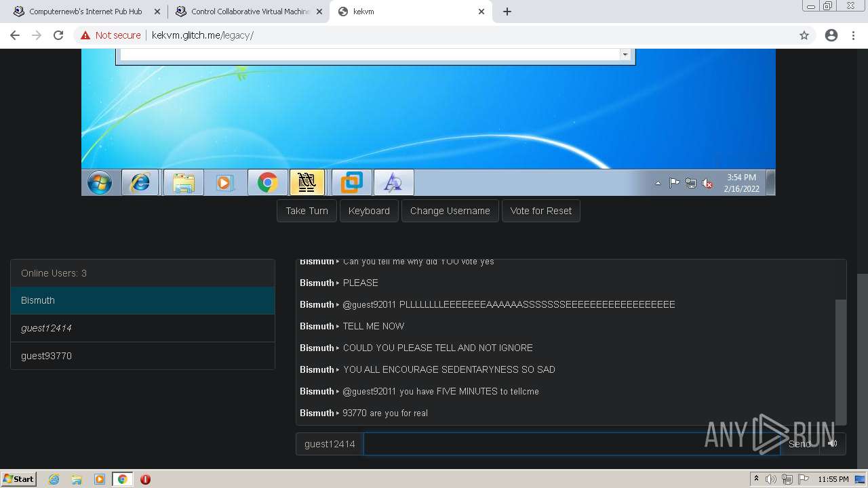Click the address bar URL kekvm.glitch.me/legacy/

point(203,35)
